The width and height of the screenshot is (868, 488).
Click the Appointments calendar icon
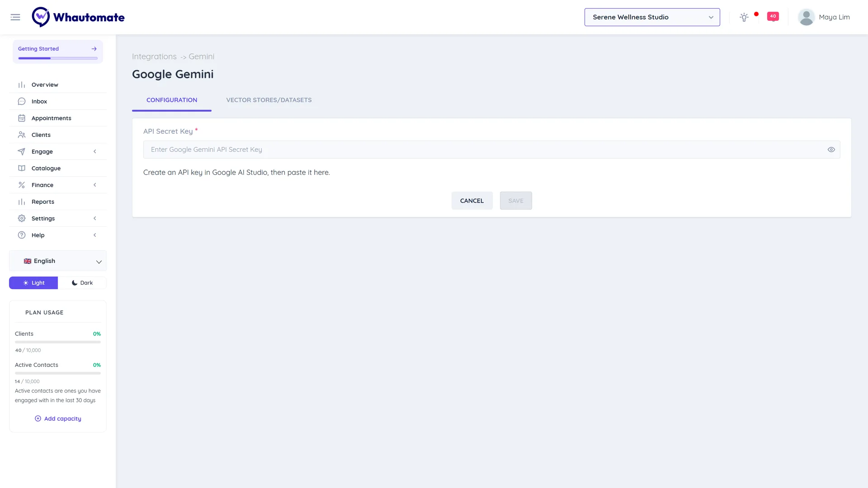(22, 118)
